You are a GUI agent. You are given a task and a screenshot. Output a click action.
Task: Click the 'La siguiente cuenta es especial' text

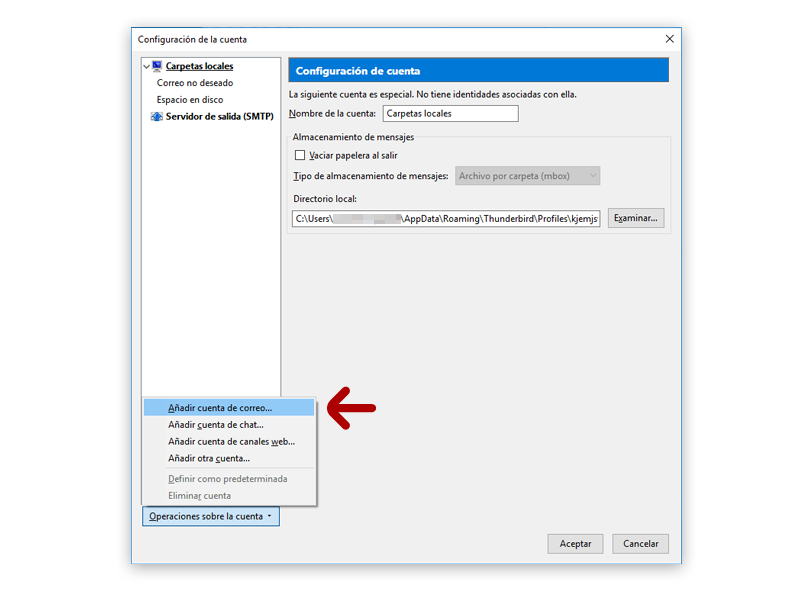[x=433, y=95]
